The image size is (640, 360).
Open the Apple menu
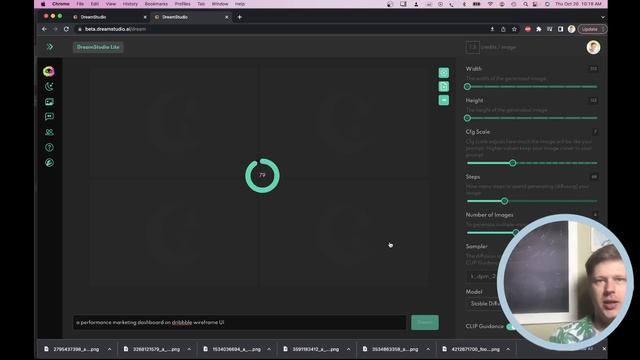43,4
